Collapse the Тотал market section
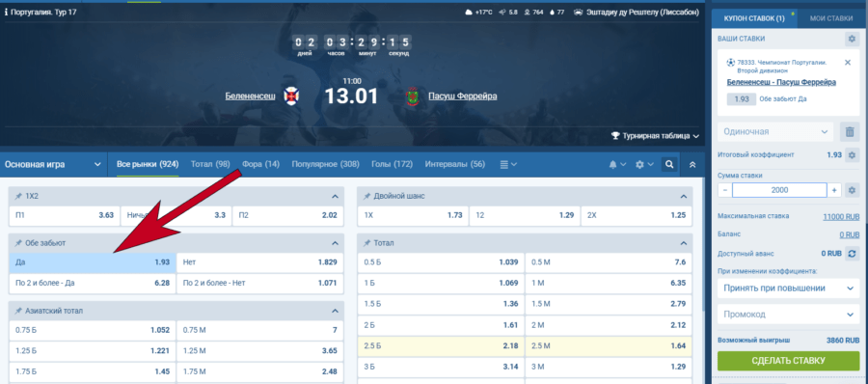868x384 pixels. click(x=684, y=243)
